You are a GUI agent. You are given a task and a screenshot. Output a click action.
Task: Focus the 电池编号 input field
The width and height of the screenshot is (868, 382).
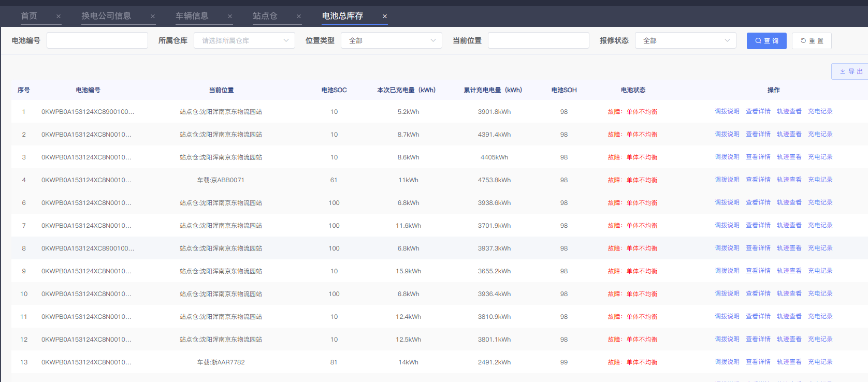point(97,40)
